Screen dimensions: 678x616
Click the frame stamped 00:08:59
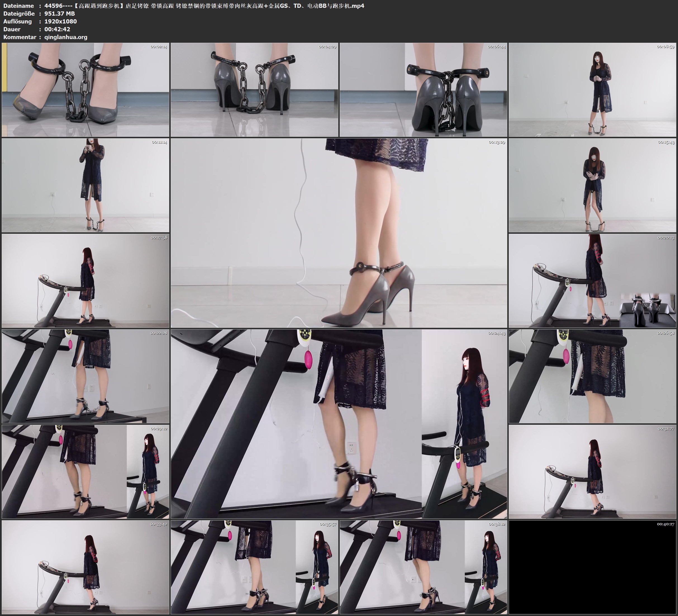593,90
